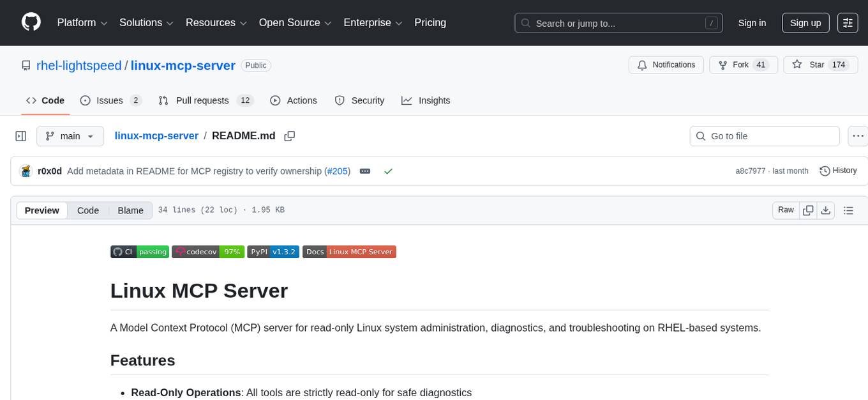Expand the truncated commit message ellipsis
The height and width of the screenshot is (400, 868).
coord(364,171)
